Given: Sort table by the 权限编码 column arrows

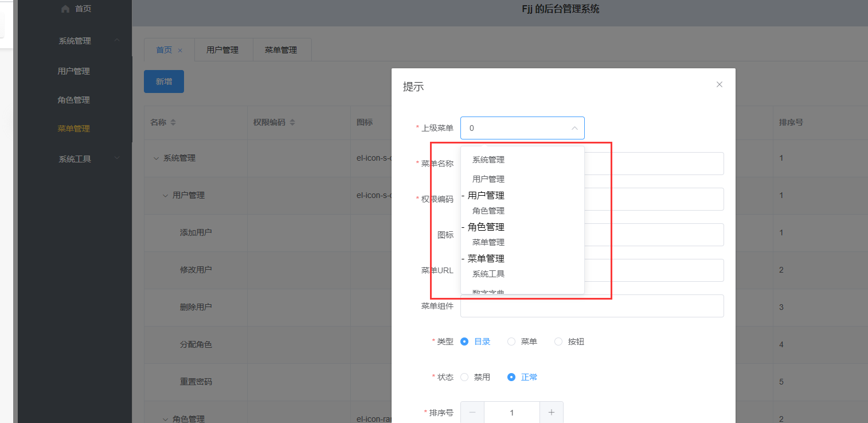Looking at the screenshot, I should [292, 122].
